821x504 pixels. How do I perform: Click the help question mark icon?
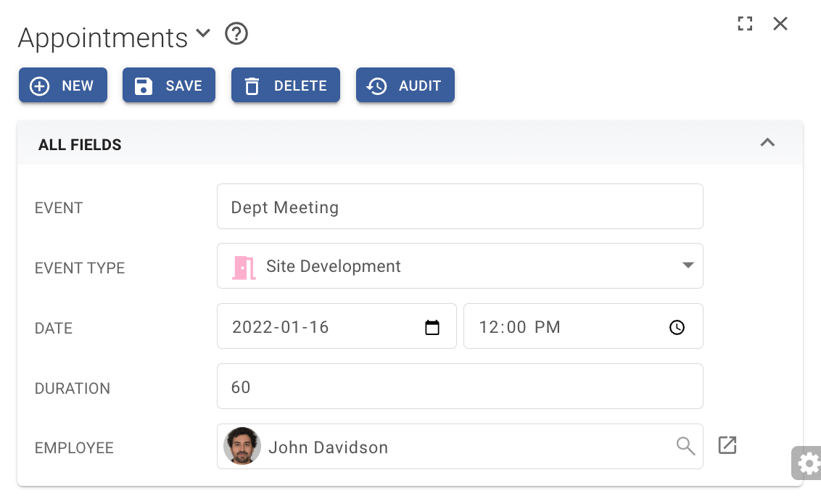click(x=236, y=34)
